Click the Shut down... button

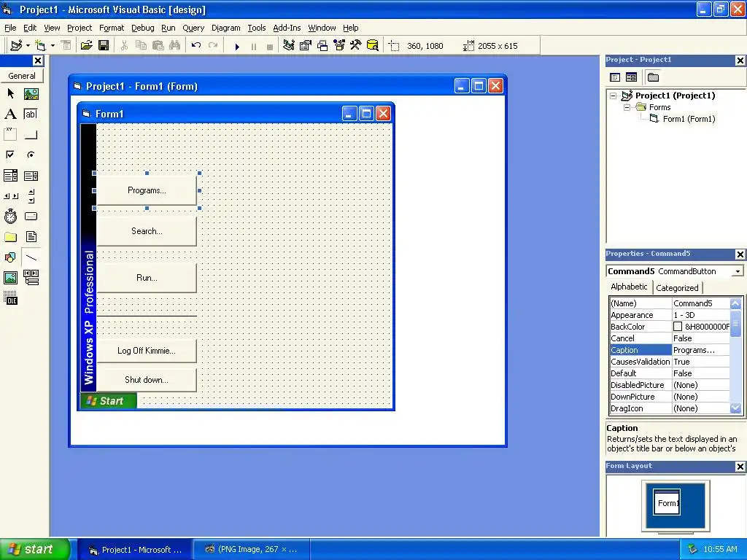(x=147, y=379)
